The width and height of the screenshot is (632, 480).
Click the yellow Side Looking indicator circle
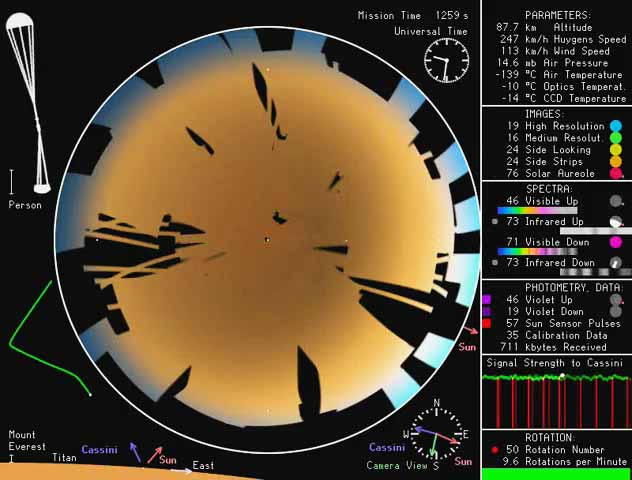click(615, 150)
